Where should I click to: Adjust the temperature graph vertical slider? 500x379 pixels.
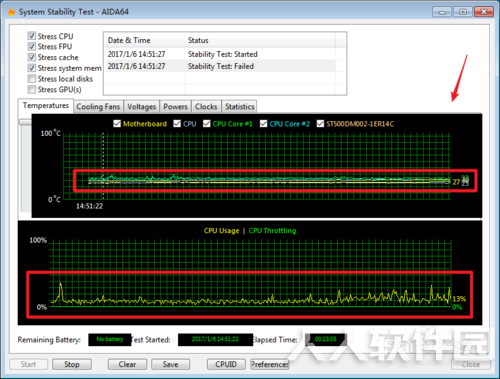(x=25, y=122)
